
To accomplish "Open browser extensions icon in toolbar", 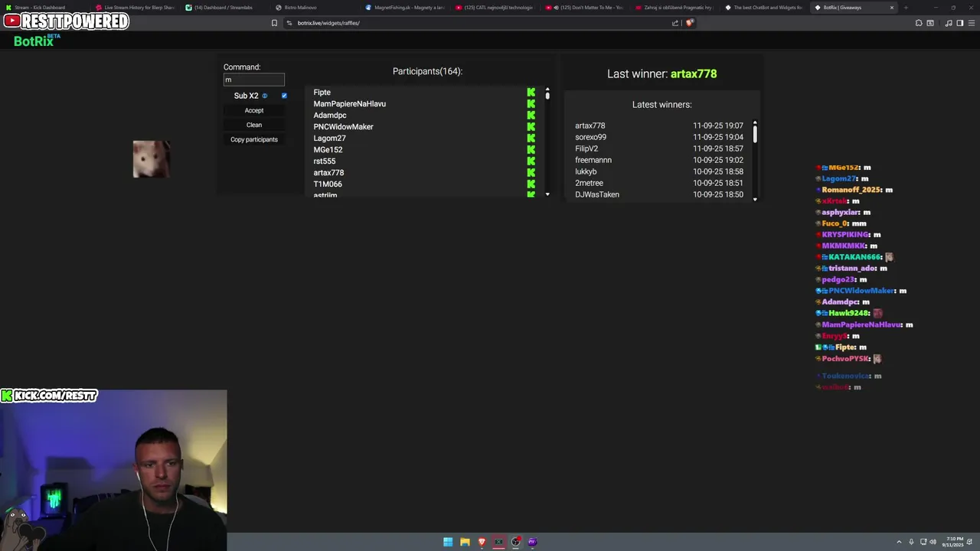I will 919,23.
